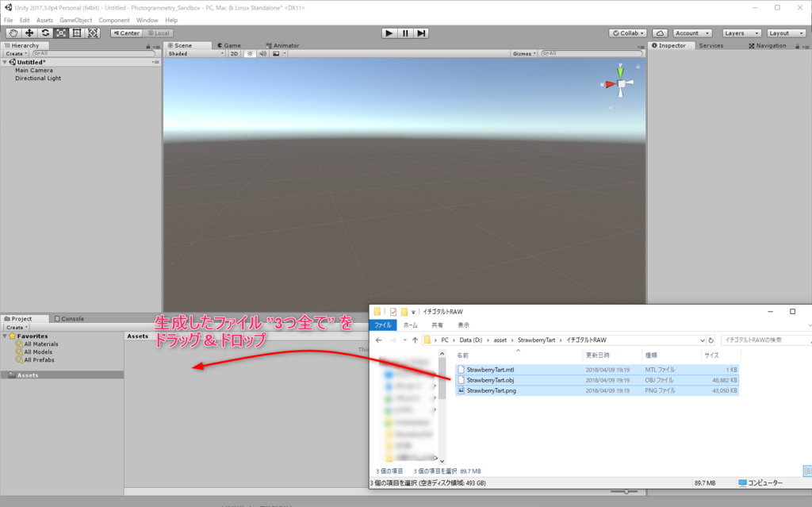
Task: Click the Hierarchy search field
Action: [94, 53]
